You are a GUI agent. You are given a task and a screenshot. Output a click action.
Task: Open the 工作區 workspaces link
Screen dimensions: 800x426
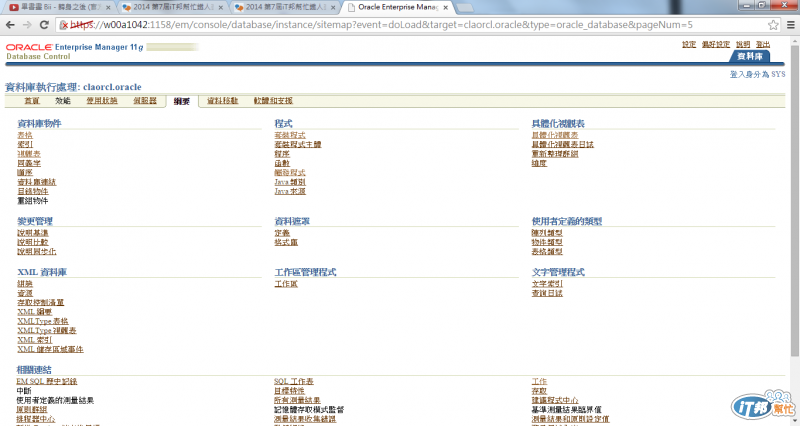(x=286, y=284)
